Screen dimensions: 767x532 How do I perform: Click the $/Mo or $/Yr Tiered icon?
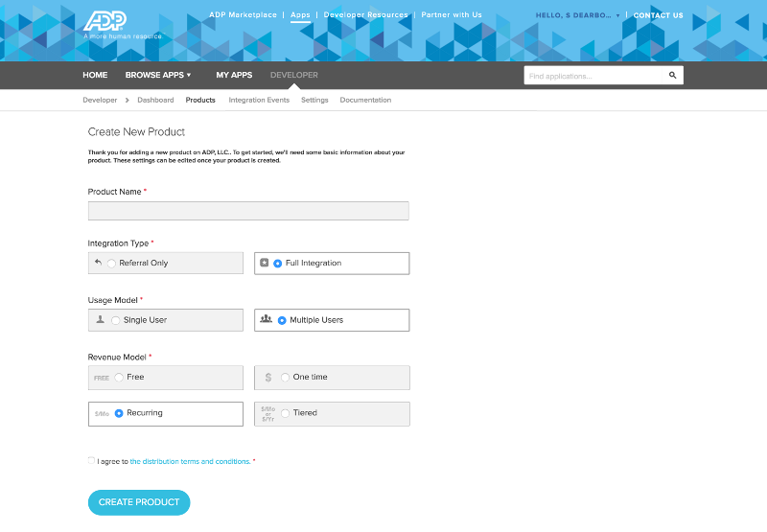[268, 414]
